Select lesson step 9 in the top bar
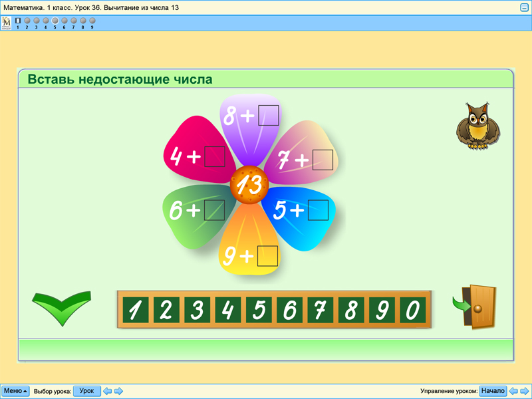532x399 pixels. [92, 21]
